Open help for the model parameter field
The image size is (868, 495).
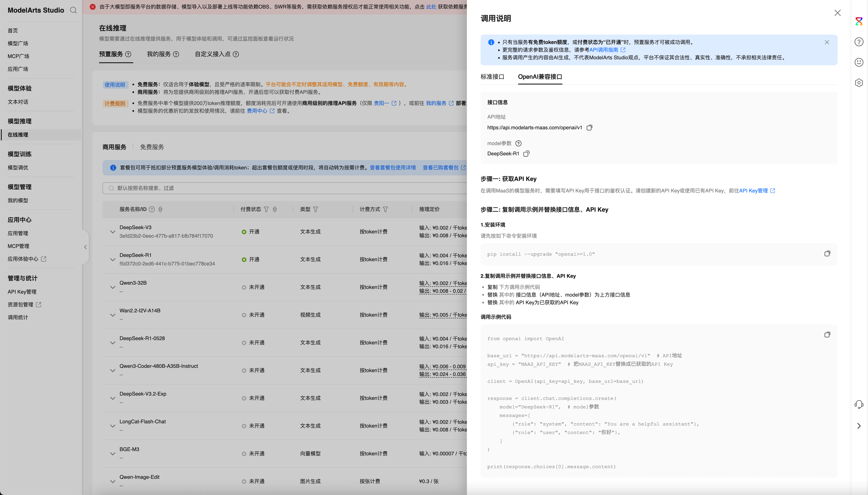tap(518, 143)
